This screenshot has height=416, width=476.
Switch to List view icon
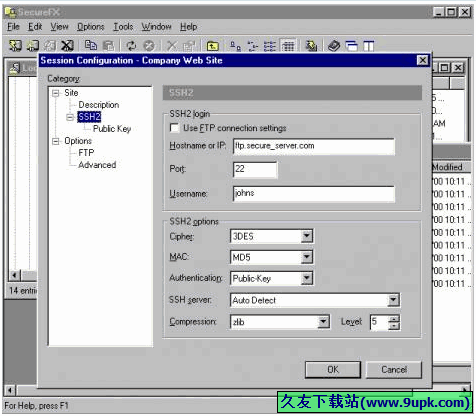pos(270,46)
